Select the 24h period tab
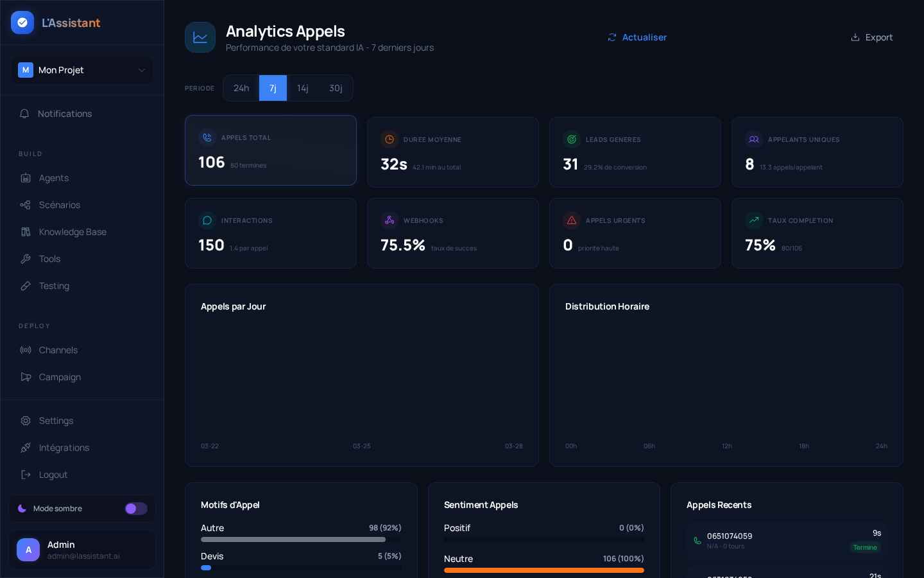This screenshot has width=924, height=578. pos(241,88)
